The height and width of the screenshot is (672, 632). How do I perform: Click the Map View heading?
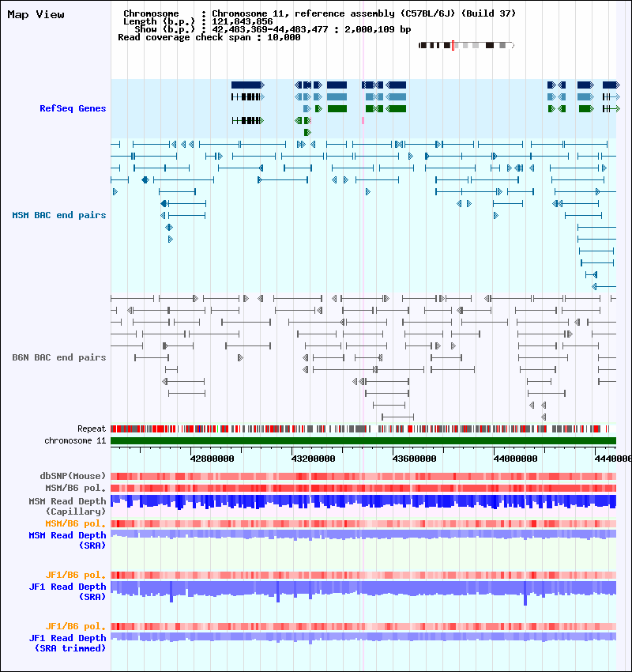click(x=36, y=14)
